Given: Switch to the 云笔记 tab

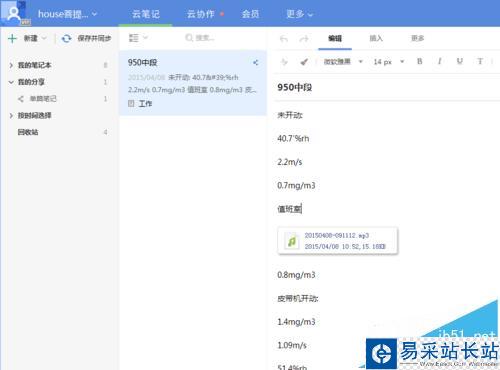Looking at the screenshot, I should (146, 14).
